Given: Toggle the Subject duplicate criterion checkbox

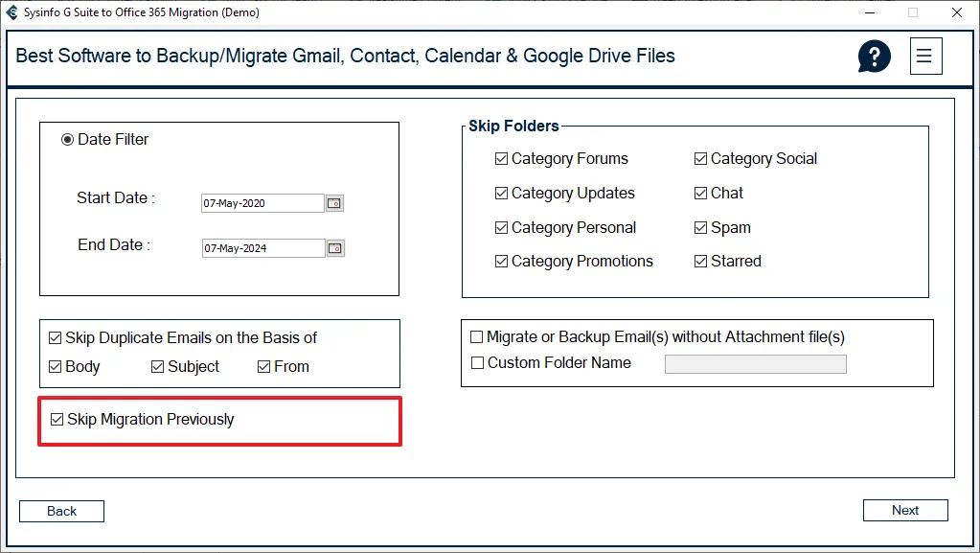Looking at the screenshot, I should [x=157, y=366].
